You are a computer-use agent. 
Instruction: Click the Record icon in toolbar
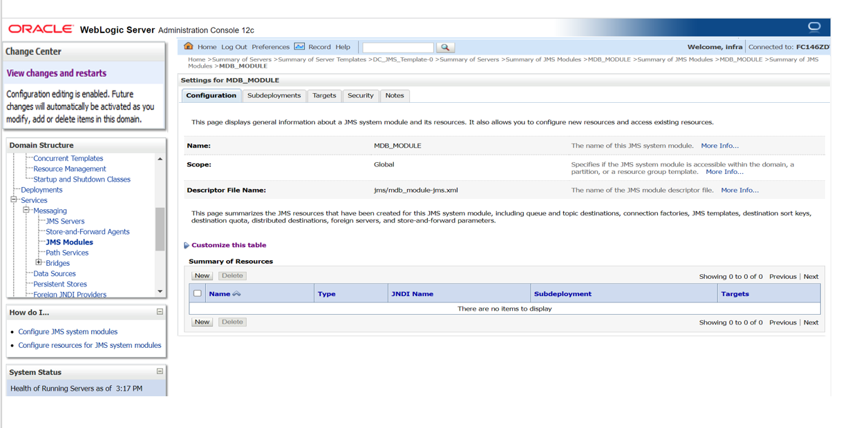tap(299, 46)
